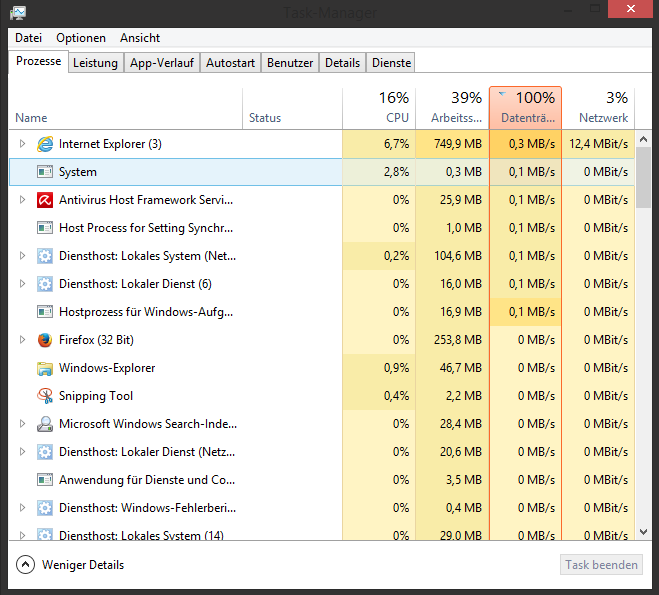Click the Task-Manager title bar icon
The width and height of the screenshot is (659, 595).
[18, 13]
